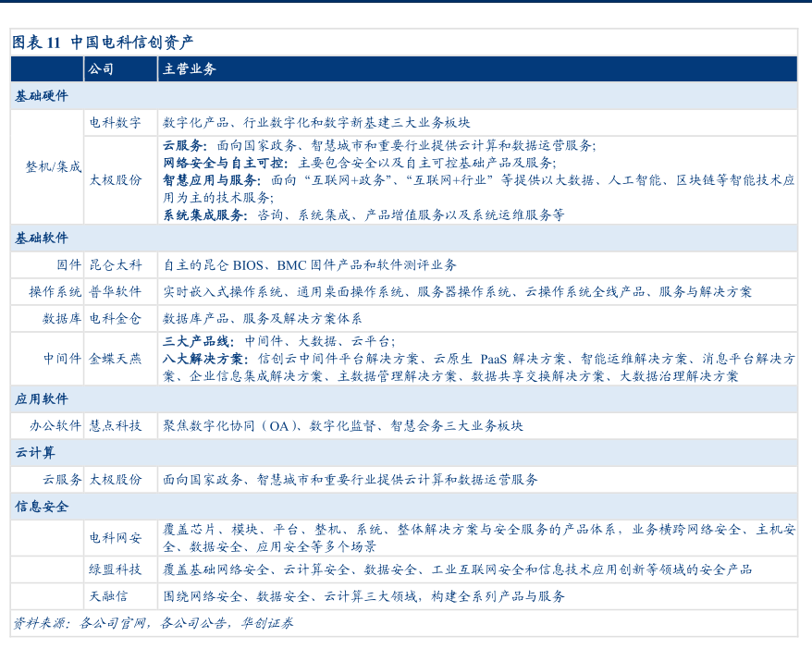Click the 电科数字 company cell

click(116, 123)
